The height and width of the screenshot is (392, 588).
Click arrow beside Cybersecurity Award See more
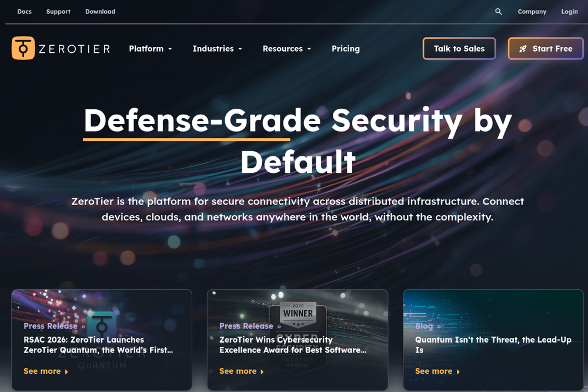[x=262, y=372]
